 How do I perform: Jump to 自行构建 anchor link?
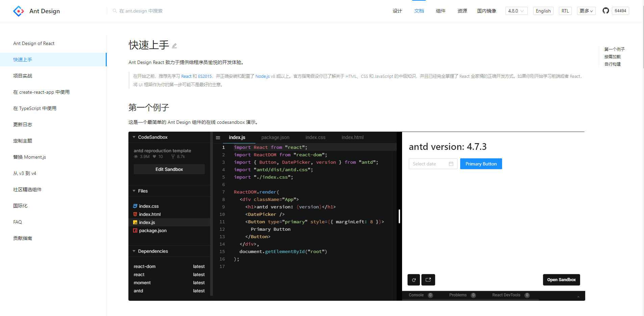[612, 64]
